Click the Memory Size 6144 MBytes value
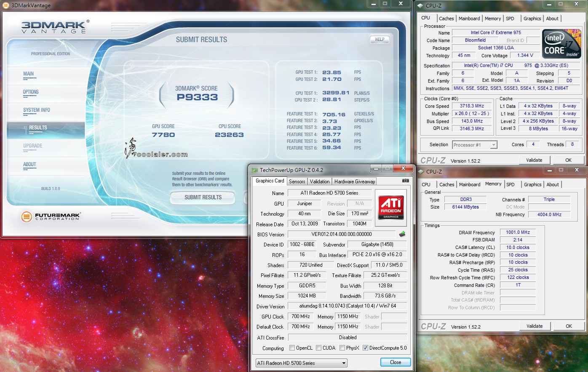588x372 pixels. (x=465, y=207)
